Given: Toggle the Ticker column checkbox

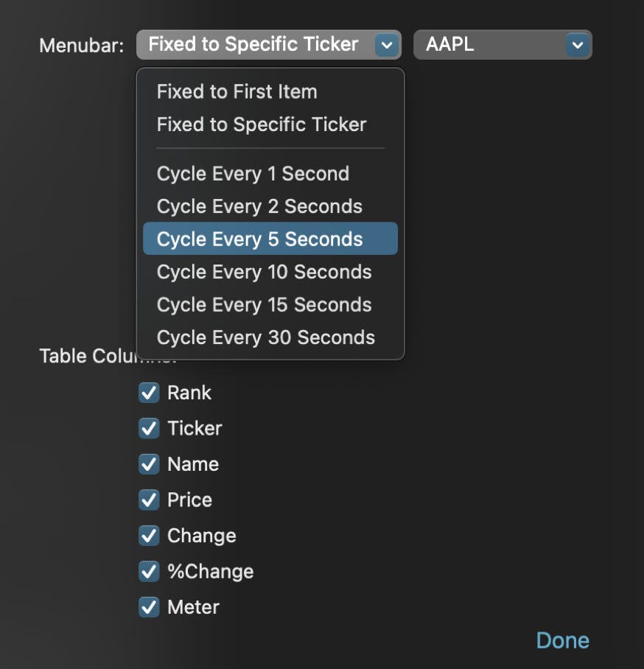Looking at the screenshot, I should (x=149, y=428).
